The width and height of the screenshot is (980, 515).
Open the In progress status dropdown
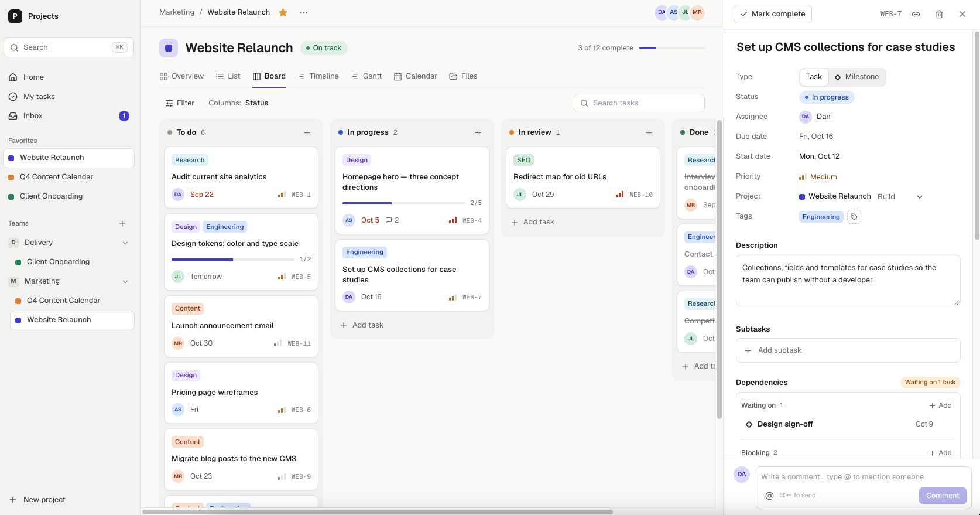[x=827, y=97]
